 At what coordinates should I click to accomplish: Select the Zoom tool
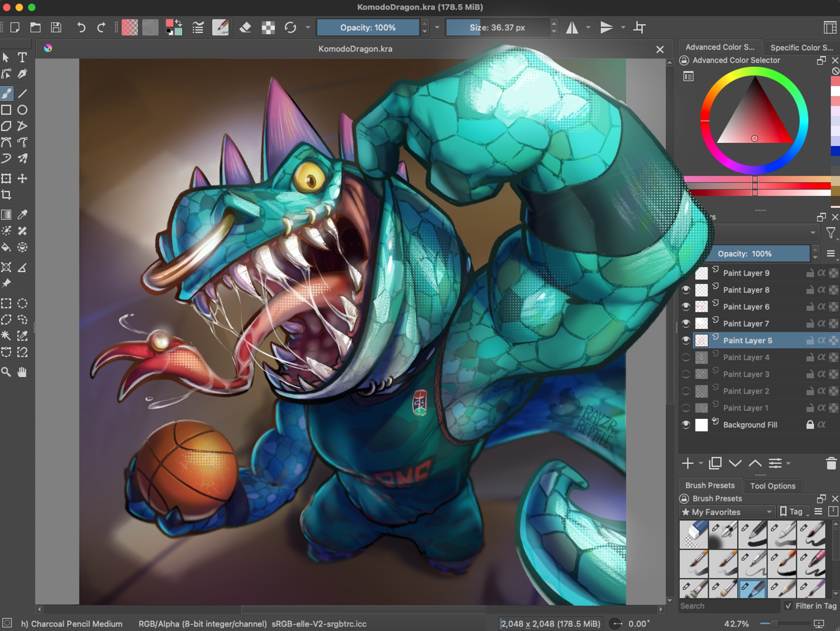tap(6, 372)
